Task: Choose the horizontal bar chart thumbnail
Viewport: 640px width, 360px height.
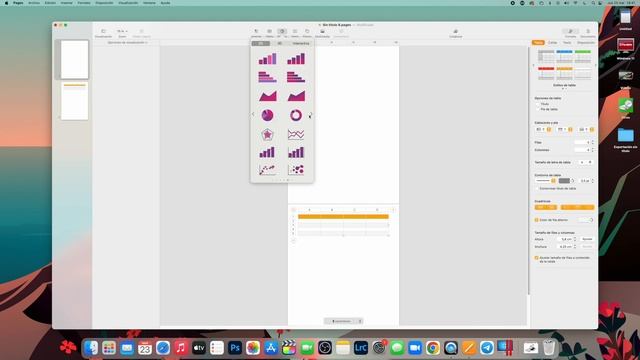Action: coord(267,77)
